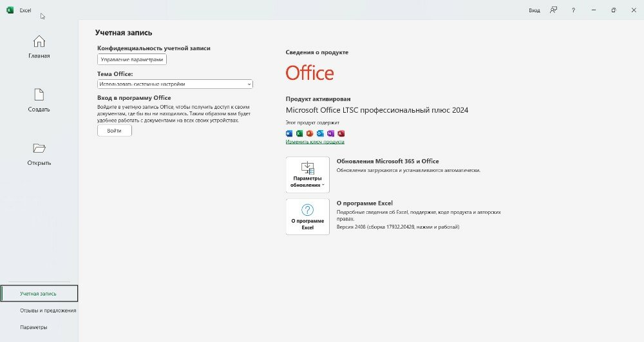
Task: Click the Word application icon
Action: tap(289, 133)
